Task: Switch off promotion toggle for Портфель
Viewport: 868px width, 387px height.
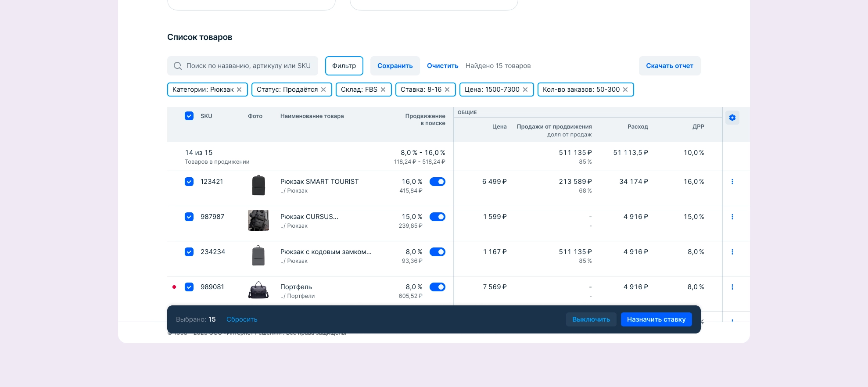Action: pyautogui.click(x=438, y=287)
